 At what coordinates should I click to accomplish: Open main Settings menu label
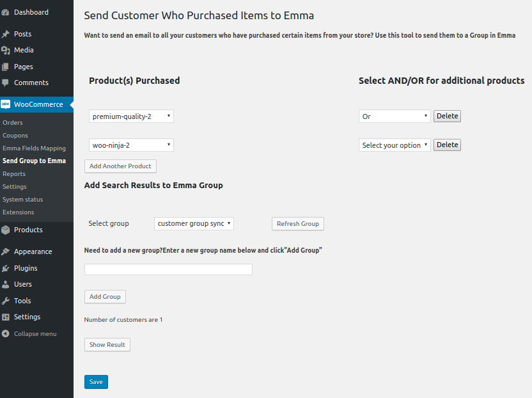click(27, 317)
